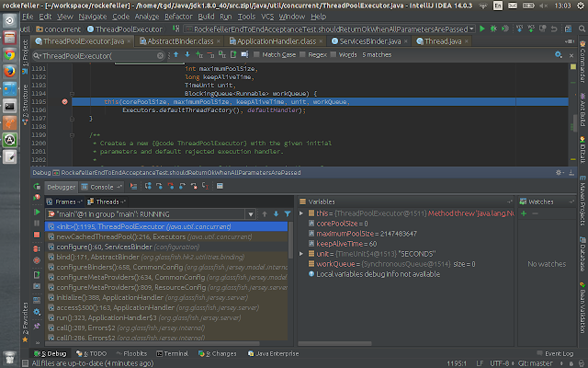Add new watch with green plus
This screenshot has height=368, width=588.
pyautogui.click(x=524, y=213)
